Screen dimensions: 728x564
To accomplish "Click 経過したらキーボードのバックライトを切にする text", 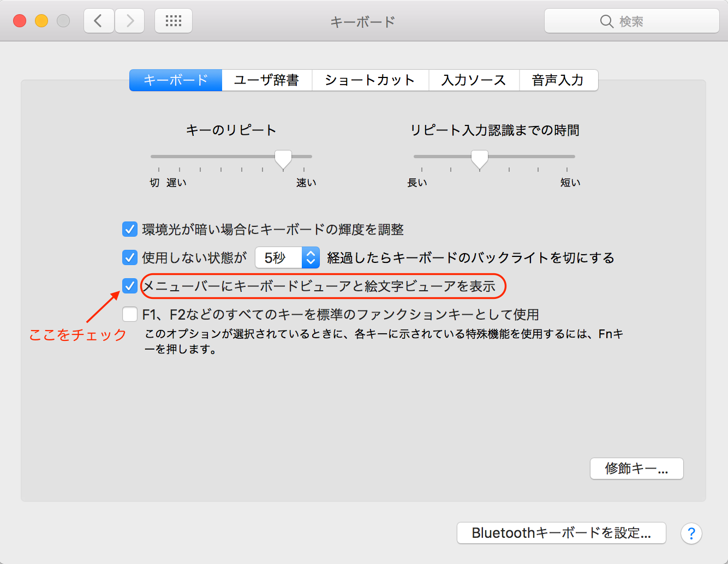I will tap(471, 257).
